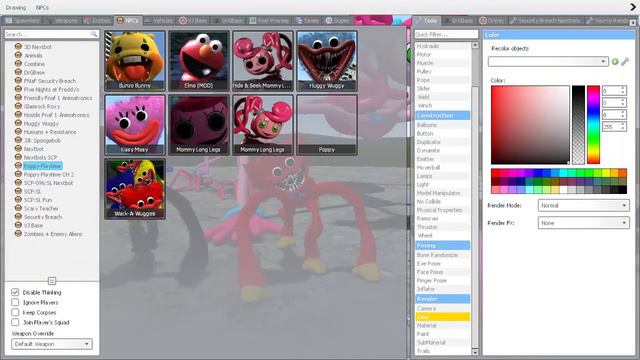This screenshot has width=640, height=360.
Task: Open the Recolor objects preset dropdown
Action: (548, 62)
